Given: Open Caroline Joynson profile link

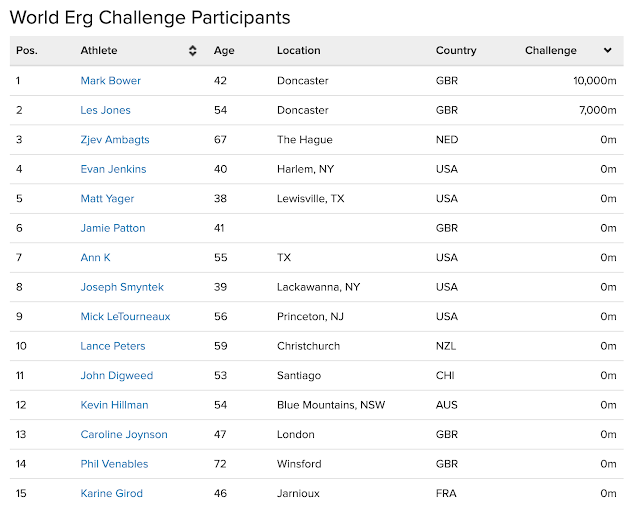Looking at the screenshot, I should (124, 435).
